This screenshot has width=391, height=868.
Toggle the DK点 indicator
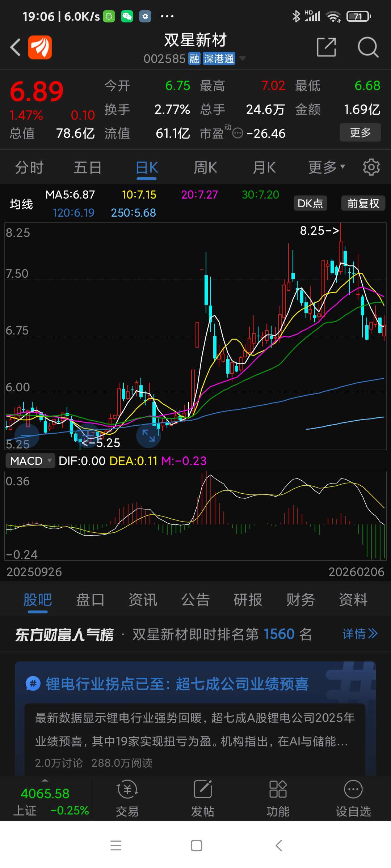(x=310, y=203)
